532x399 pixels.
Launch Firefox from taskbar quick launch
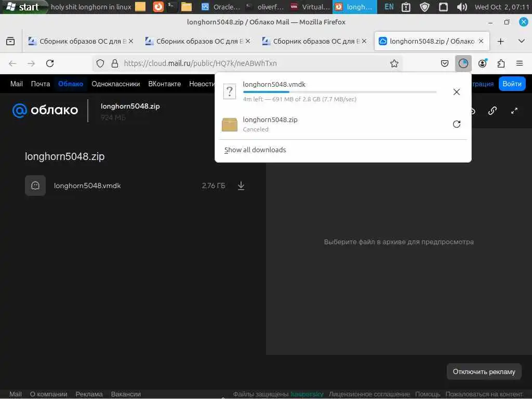pyautogui.click(x=158, y=7)
